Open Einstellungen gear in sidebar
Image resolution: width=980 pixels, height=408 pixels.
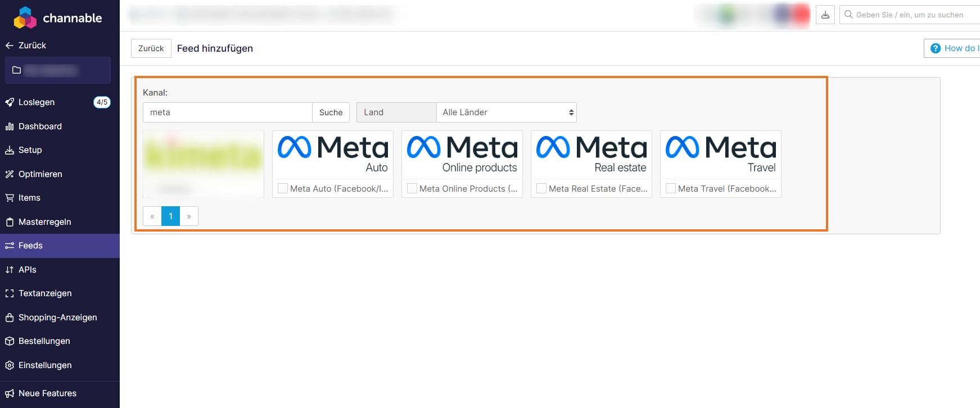(x=45, y=365)
